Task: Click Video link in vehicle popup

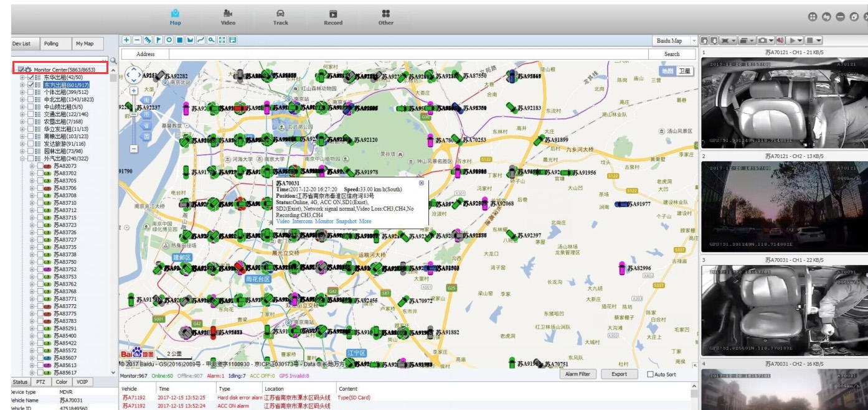Action: click(283, 221)
